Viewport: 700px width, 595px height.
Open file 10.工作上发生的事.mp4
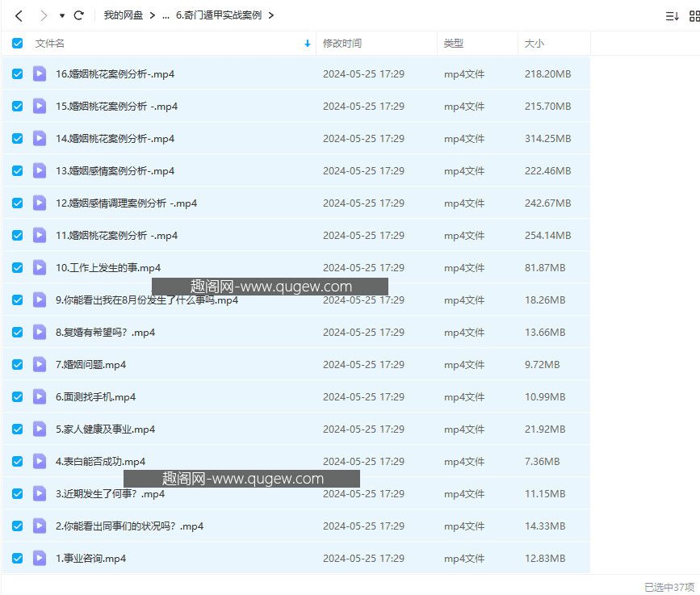pos(108,267)
